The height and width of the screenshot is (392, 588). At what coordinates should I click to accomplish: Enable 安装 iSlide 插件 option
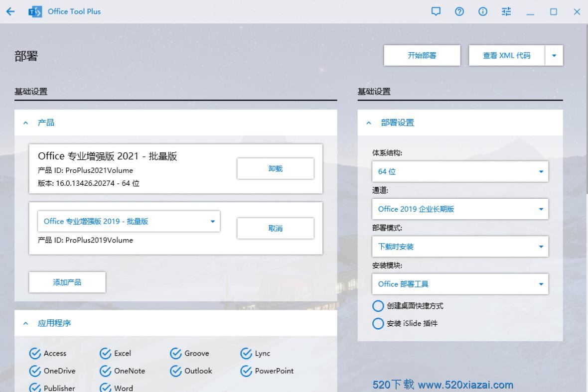(378, 323)
